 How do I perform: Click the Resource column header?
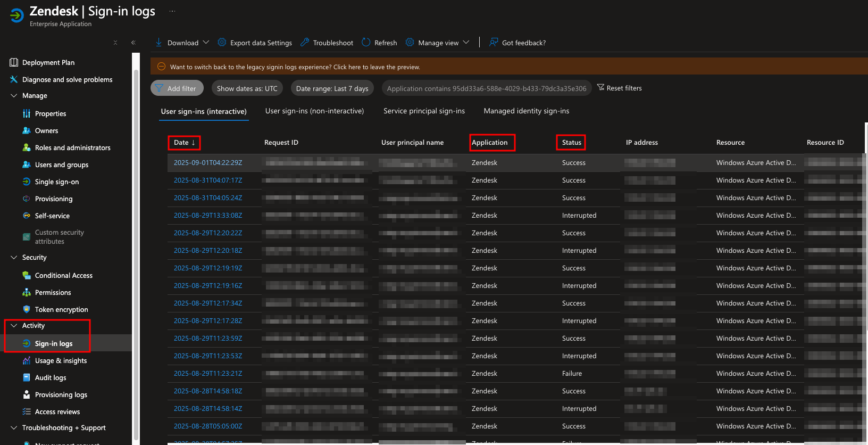730,142
